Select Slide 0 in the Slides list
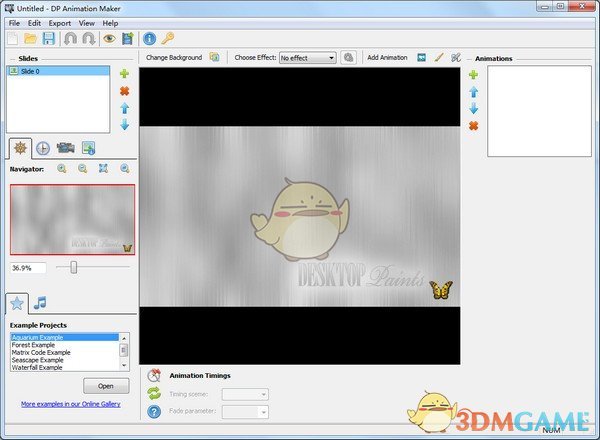The image size is (600, 440). click(x=58, y=71)
